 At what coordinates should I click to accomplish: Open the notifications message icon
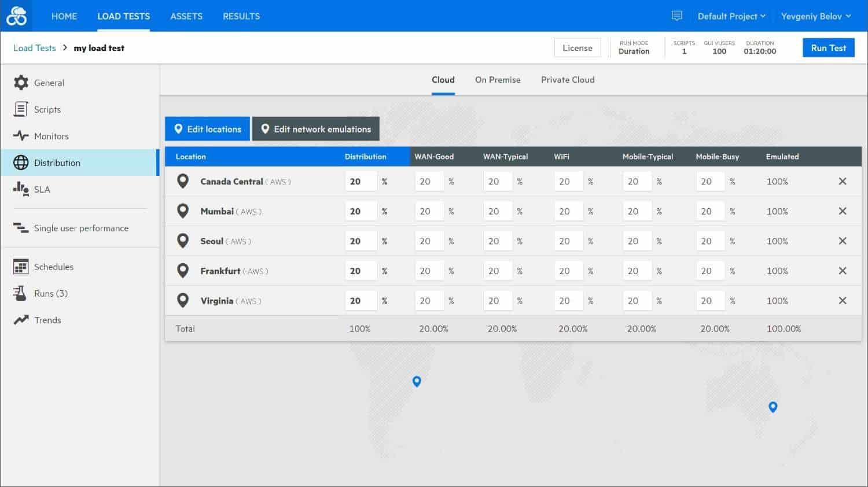[676, 16]
